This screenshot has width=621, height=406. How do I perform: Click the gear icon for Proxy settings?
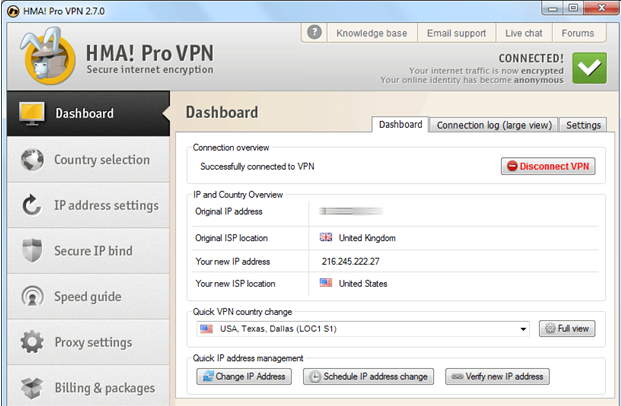[32, 342]
